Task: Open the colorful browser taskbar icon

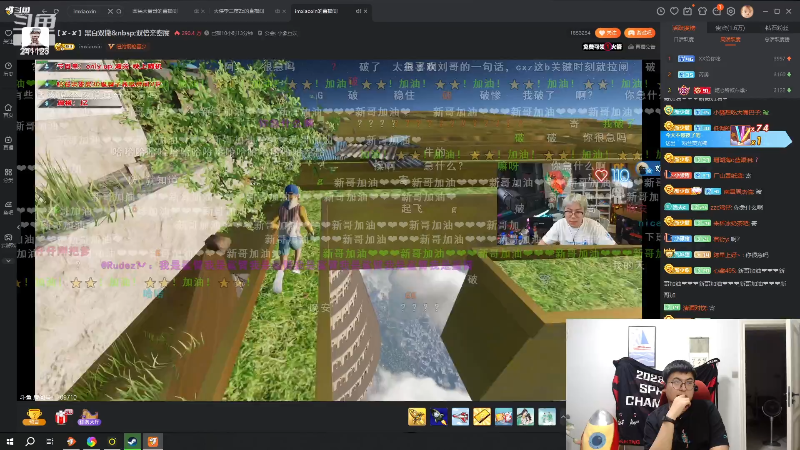Action: tap(91, 441)
